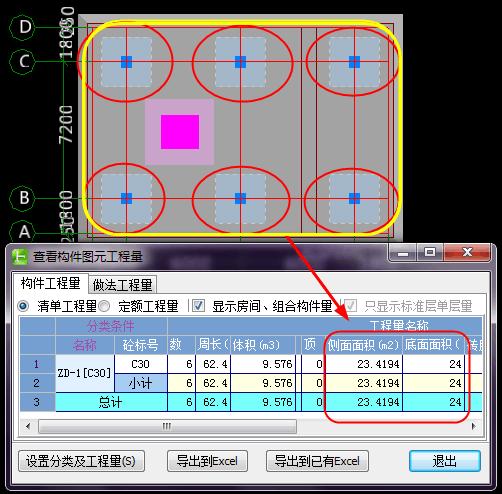Click the magenta square element in drawing
Image resolution: width=502 pixels, height=494 pixels.
point(180,132)
